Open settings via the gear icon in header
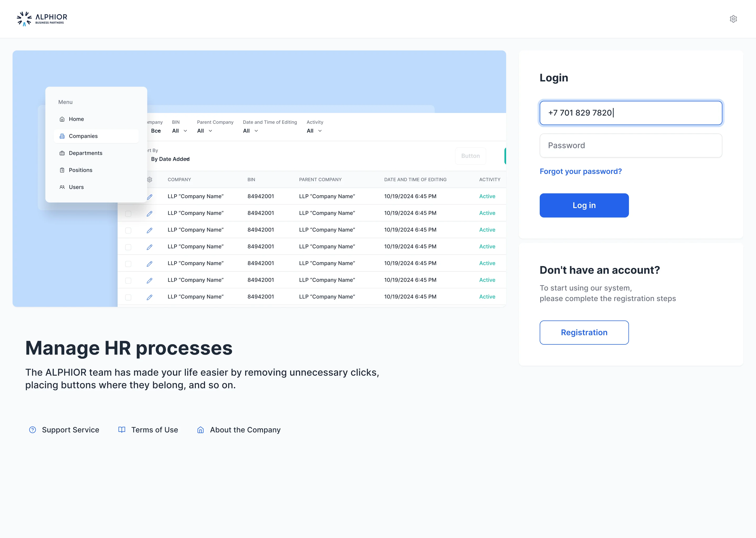This screenshot has width=756, height=538. click(733, 19)
